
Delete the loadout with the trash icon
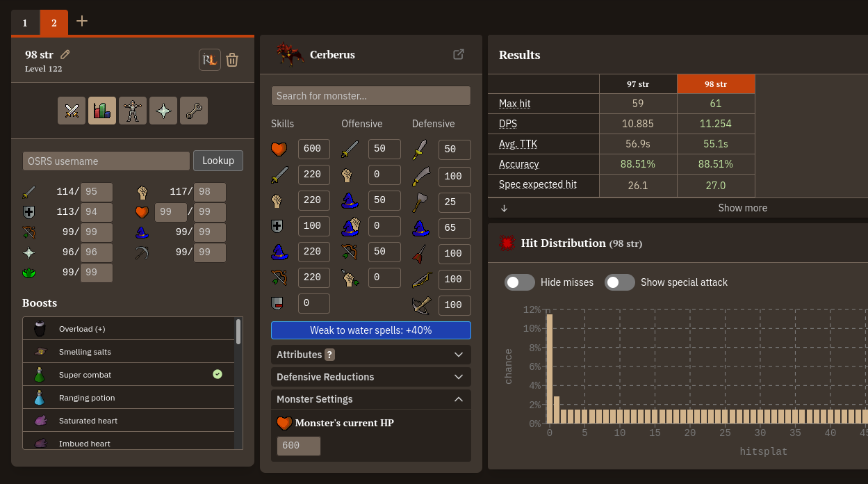(x=232, y=60)
